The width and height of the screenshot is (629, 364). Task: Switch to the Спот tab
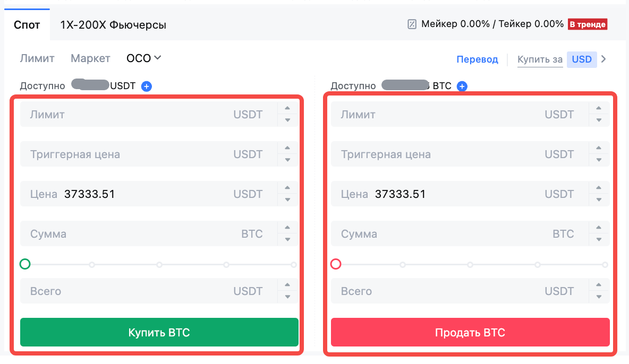coord(27,25)
